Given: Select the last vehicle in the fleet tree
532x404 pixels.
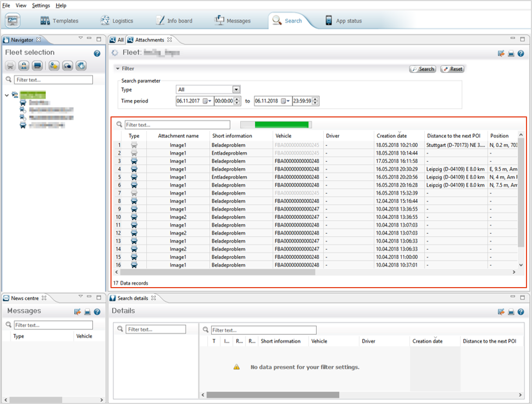Looking at the screenshot, I should tap(42, 125).
